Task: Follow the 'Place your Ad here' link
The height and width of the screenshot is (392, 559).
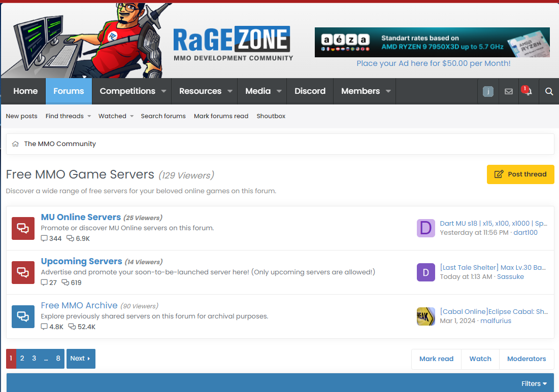Action: point(433,63)
